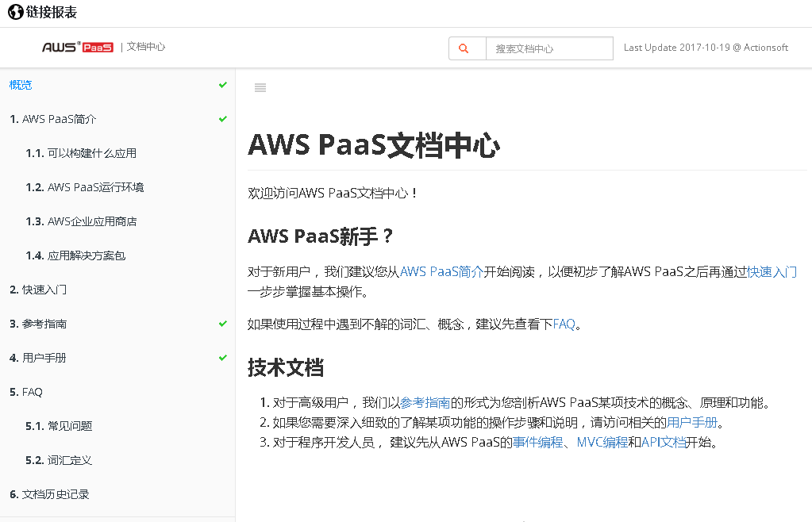The height and width of the screenshot is (522, 812).
Task: Click the 欢迎访问AWS PaaS文档中心！ welcome line
Action: point(332,193)
